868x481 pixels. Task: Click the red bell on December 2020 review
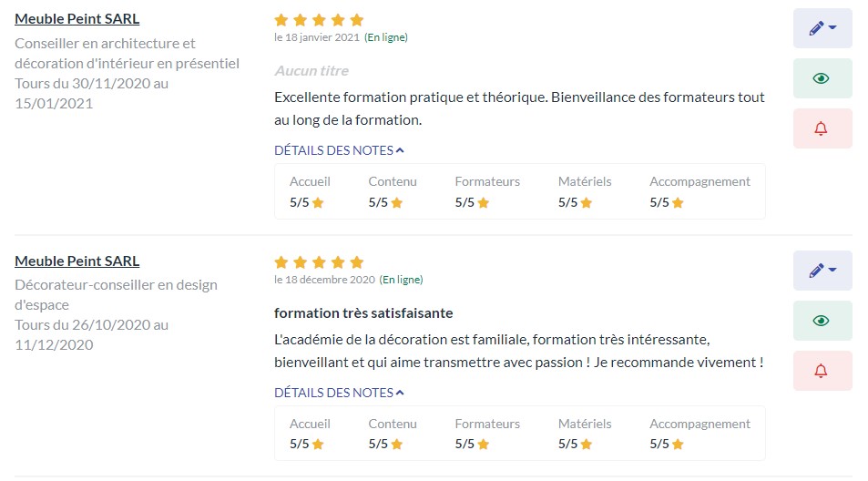tap(822, 371)
